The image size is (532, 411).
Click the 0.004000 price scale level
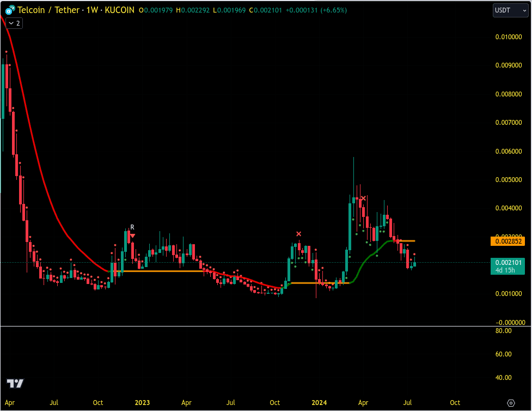tap(509, 208)
